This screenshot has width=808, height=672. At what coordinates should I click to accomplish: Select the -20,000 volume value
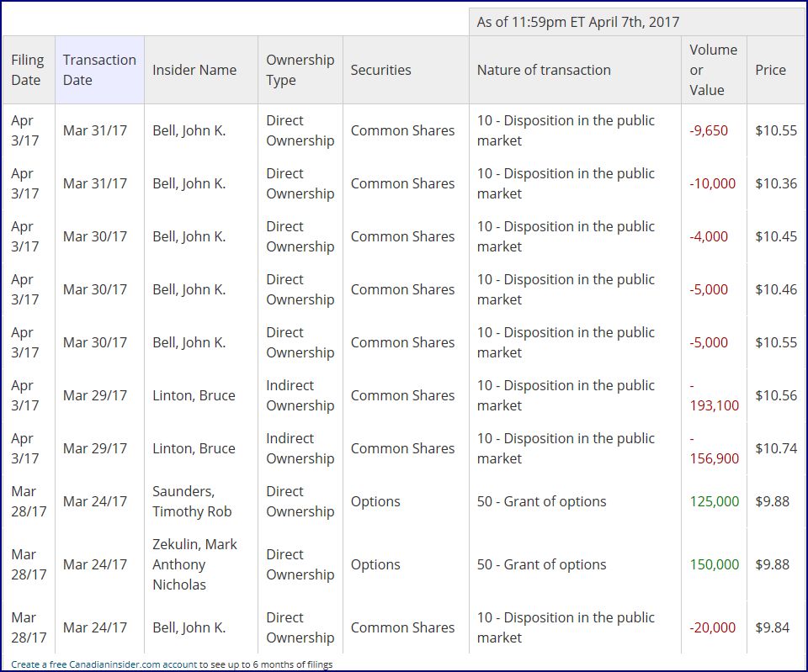tap(712, 627)
